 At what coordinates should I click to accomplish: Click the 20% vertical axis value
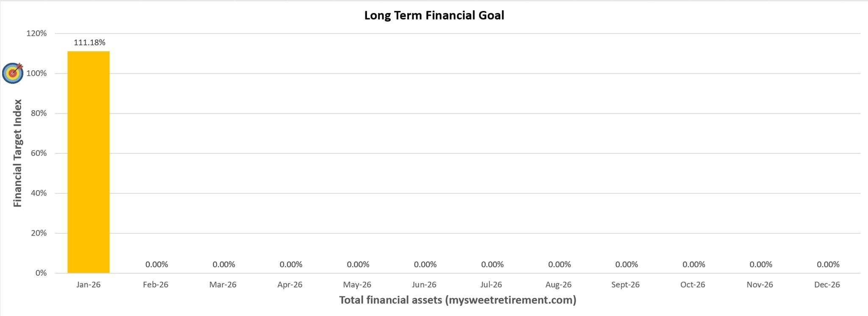(39, 233)
